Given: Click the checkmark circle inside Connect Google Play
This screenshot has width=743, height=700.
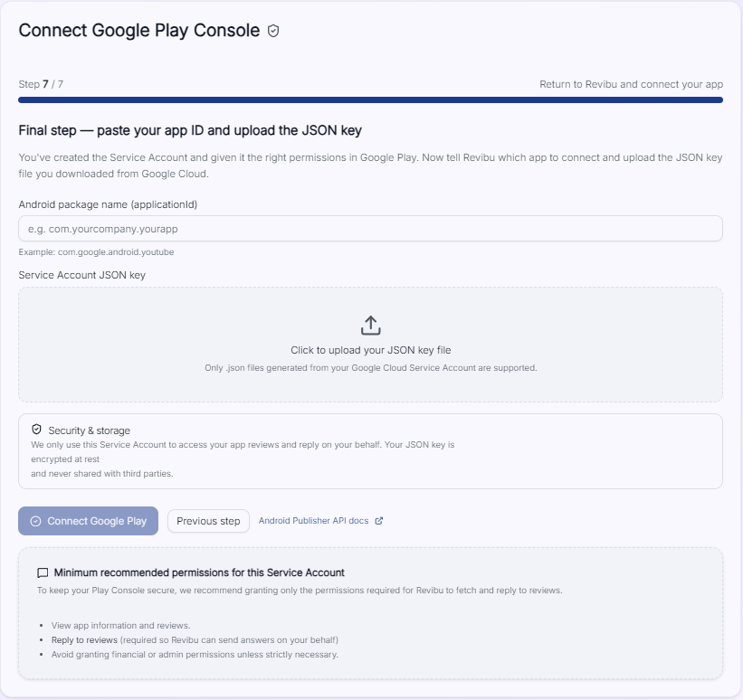Looking at the screenshot, I should point(35,521).
